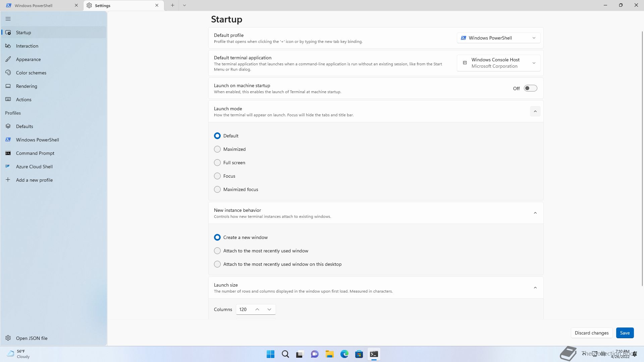Click the plus icon beside Add a new profile

point(8,180)
